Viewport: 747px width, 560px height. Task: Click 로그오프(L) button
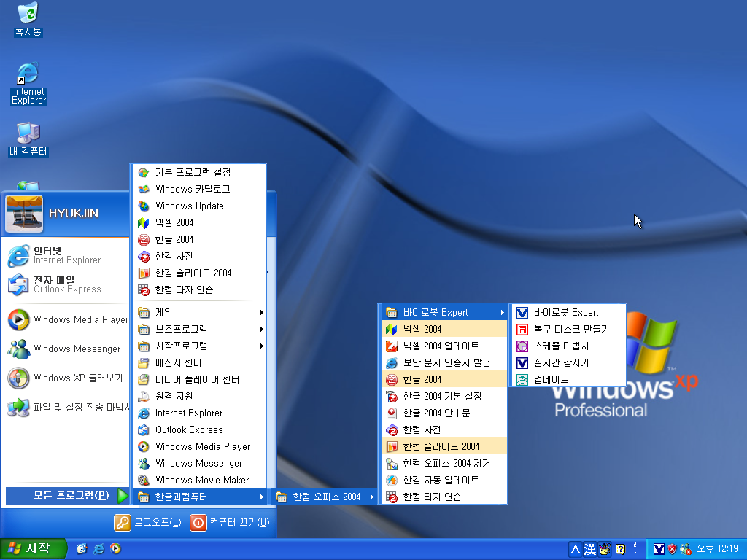tap(147, 522)
